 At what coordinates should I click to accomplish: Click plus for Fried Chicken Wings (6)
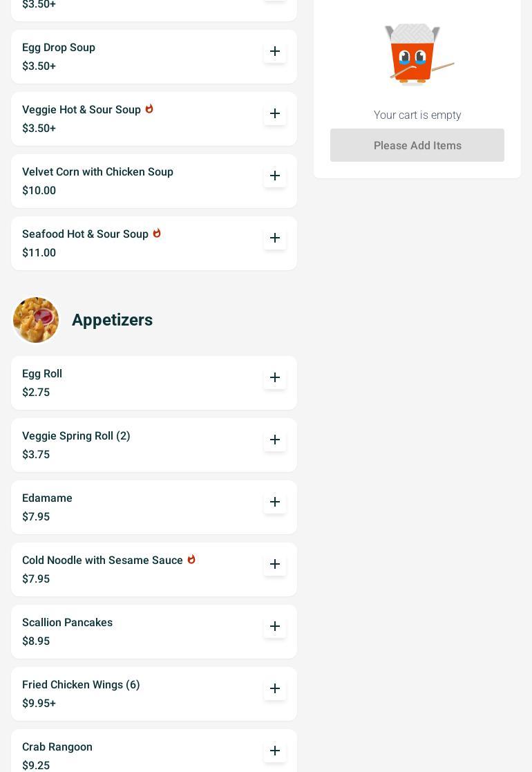(275, 689)
